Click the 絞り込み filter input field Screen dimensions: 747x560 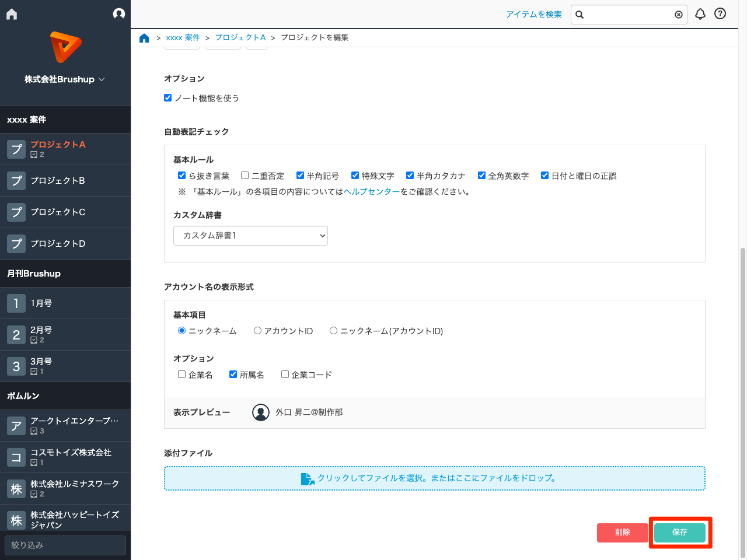[x=65, y=545]
